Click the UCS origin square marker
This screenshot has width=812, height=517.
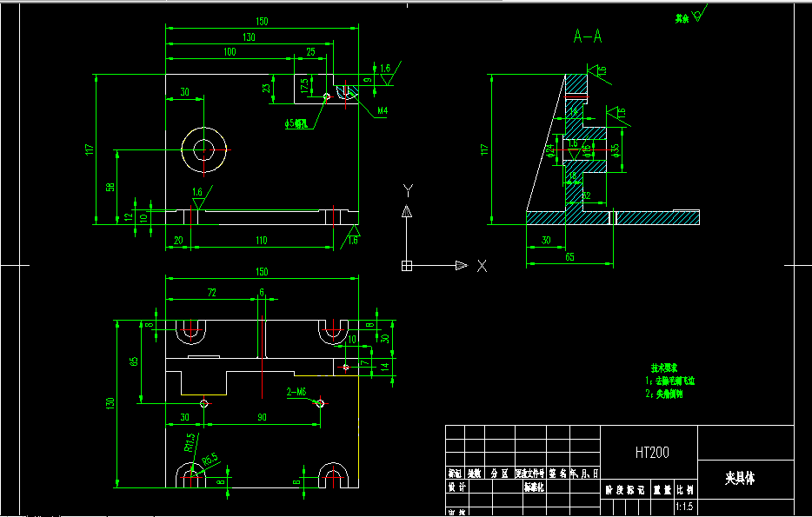coord(407,266)
